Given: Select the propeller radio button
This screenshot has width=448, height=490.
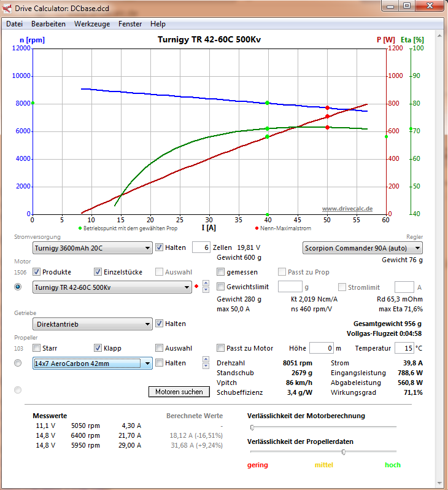Looking at the screenshot, I should (18, 363).
